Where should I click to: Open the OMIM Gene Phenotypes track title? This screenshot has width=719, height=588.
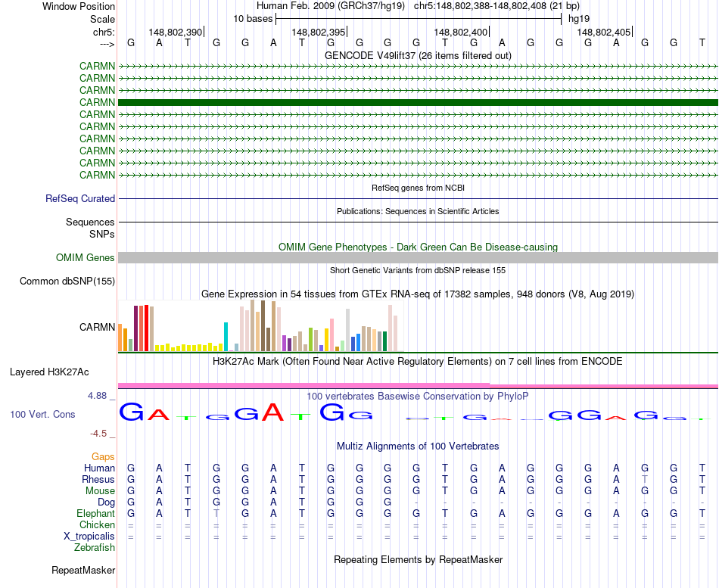click(x=418, y=247)
